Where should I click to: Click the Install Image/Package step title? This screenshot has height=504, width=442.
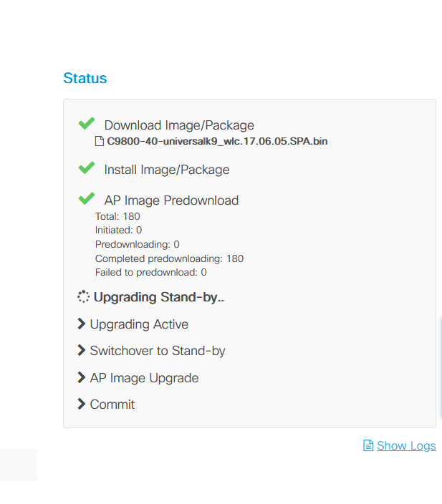pos(167,170)
